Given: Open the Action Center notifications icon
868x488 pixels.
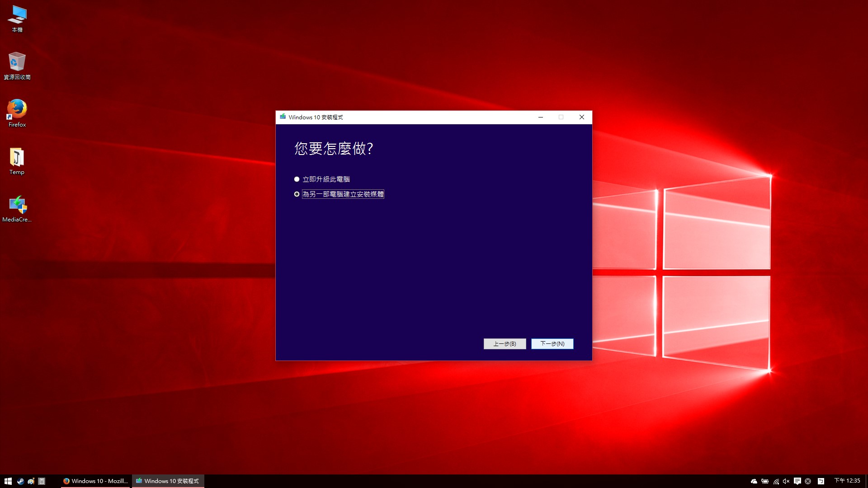Looking at the screenshot, I should point(797,481).
